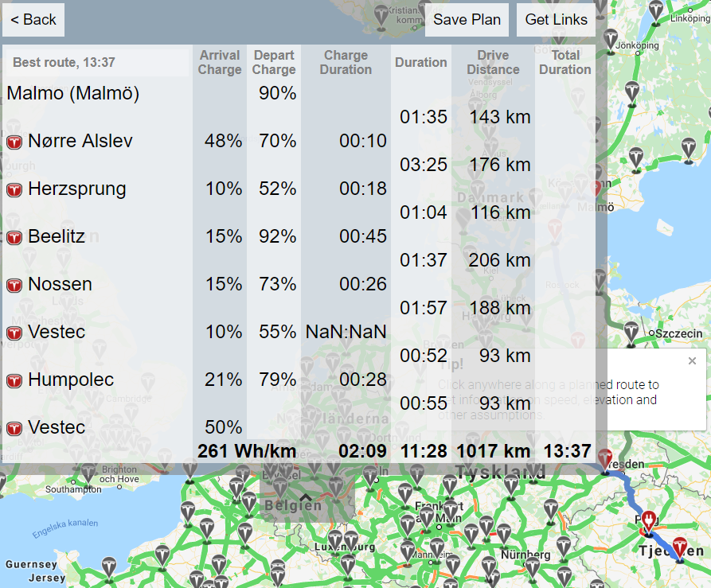Select the 206 km drive distance
The width and height of the screenshot is (711, 588).
[x=500, y=260]
